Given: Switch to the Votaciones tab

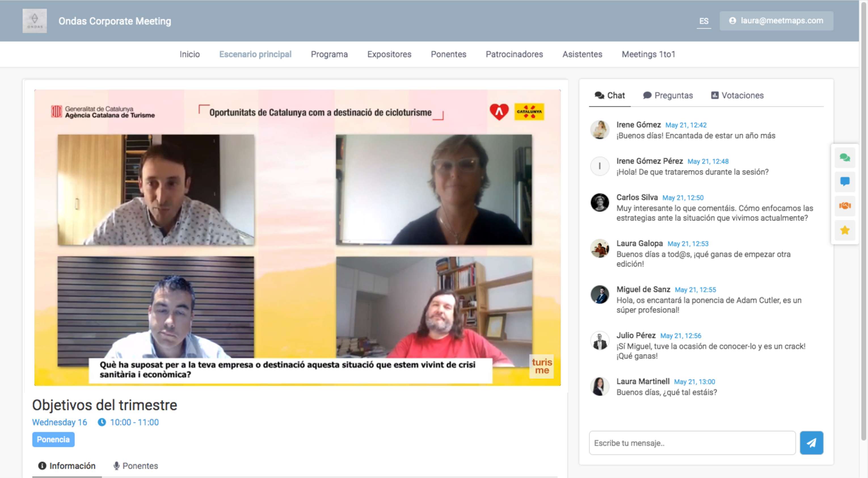Looking at the screenshot, I should pyautogui.click(x=737, y=95).
